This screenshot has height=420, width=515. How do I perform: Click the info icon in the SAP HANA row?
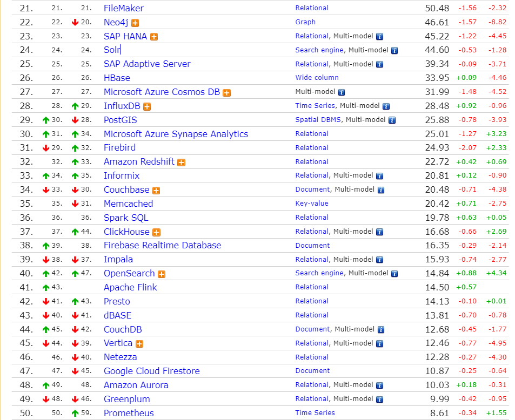pos(379,36)
